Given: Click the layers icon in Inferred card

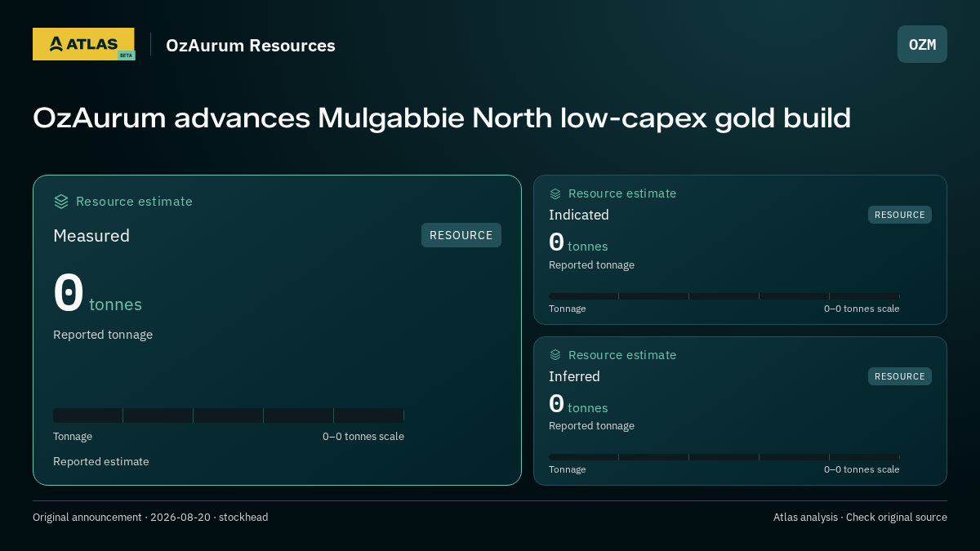Looking at the screenshot, I should [x=555, y=355].
